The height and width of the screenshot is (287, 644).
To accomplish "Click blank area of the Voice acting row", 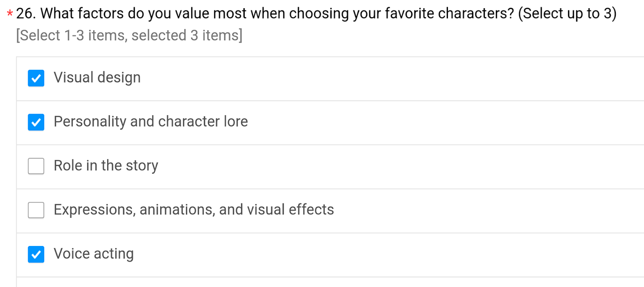I will [387, 255].
